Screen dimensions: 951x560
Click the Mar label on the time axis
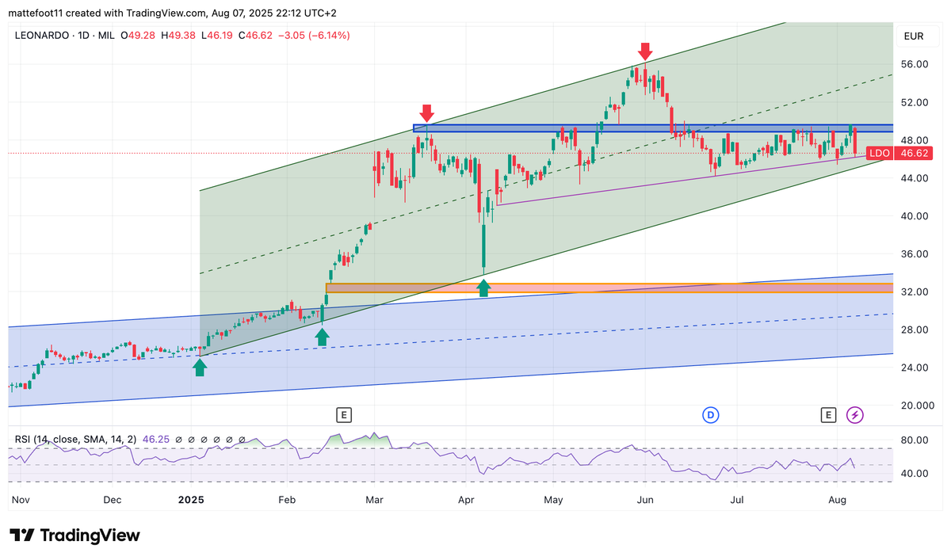coord(375,501)
